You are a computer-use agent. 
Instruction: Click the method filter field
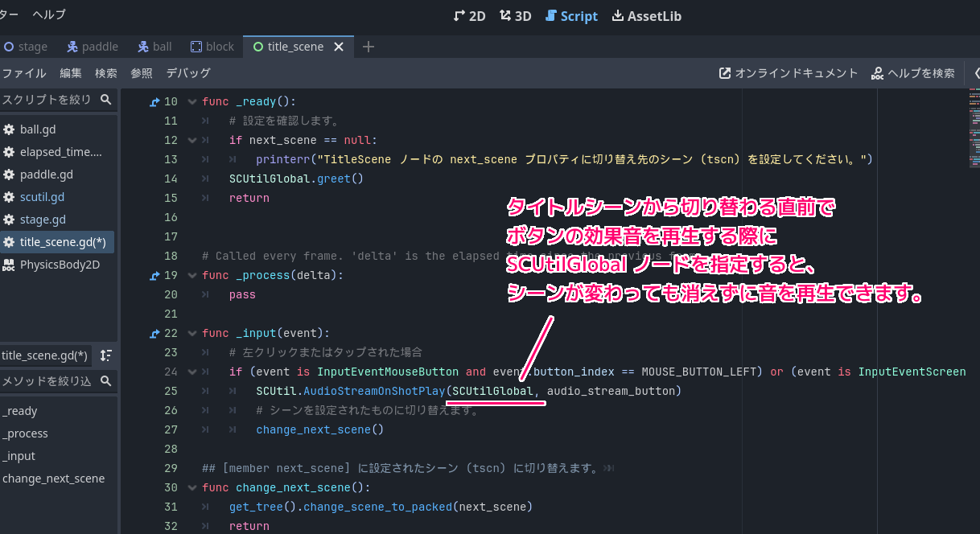58,381
